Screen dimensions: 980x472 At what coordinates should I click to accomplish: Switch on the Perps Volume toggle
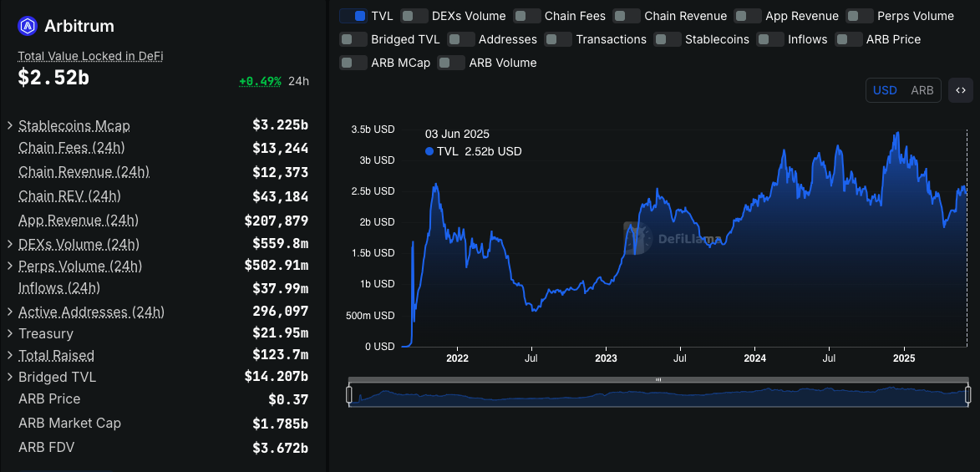coord(860,16)
